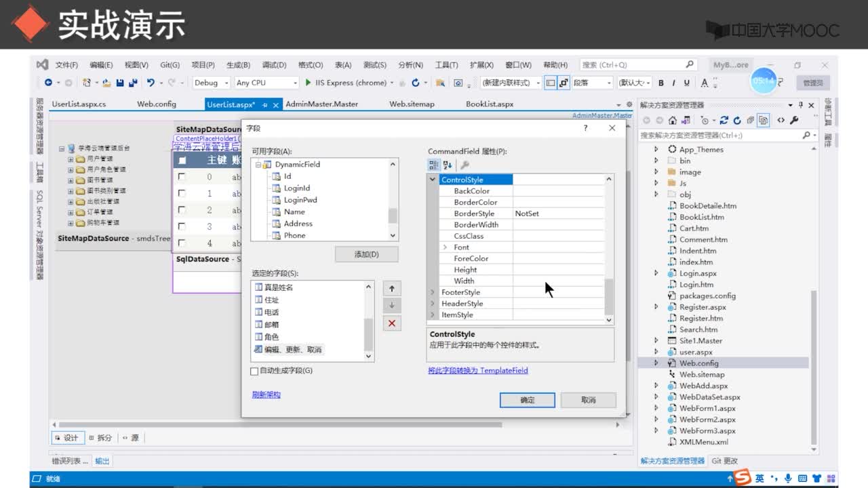
Task: Switch to the UserList.aspx.cs editor tab
Action: (79, 104)
